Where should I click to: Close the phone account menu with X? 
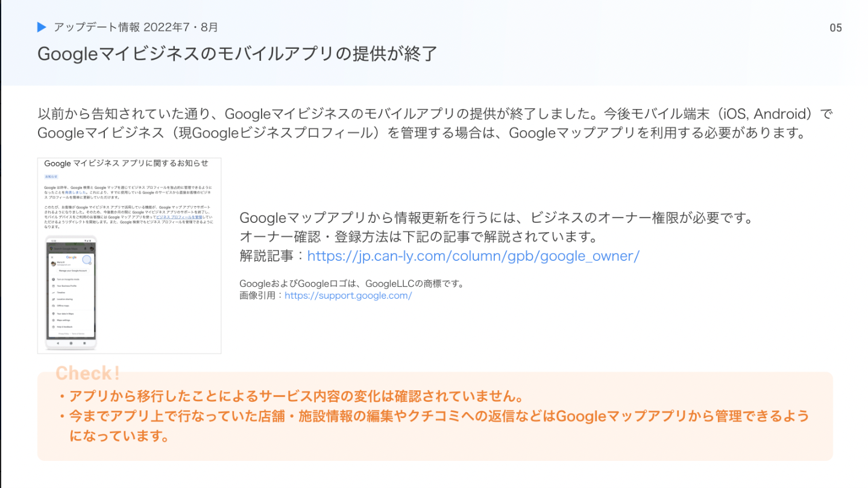52,257
